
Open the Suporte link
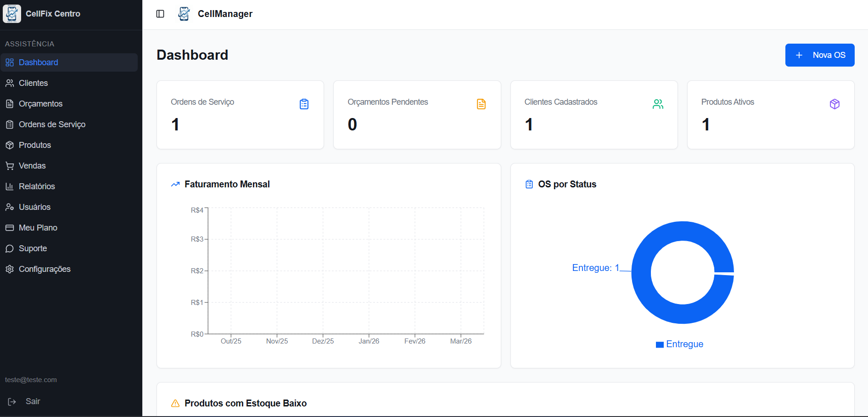point(69,248)
